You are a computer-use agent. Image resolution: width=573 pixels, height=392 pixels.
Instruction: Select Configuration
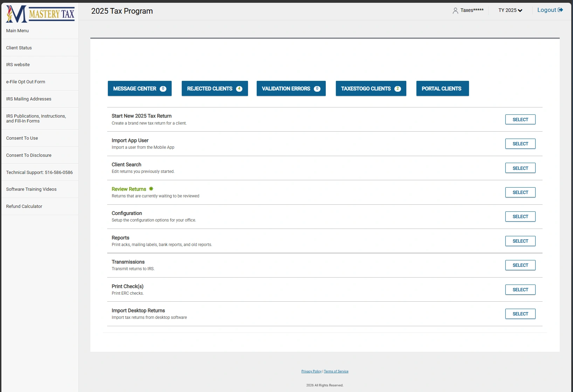tap(520, 217)
